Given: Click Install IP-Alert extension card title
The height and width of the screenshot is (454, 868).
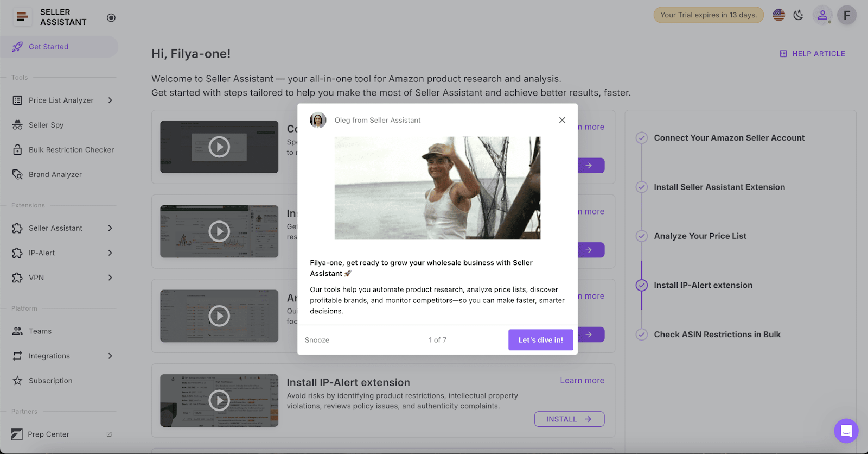Looking at the screenshot, I should pos(348,383).
